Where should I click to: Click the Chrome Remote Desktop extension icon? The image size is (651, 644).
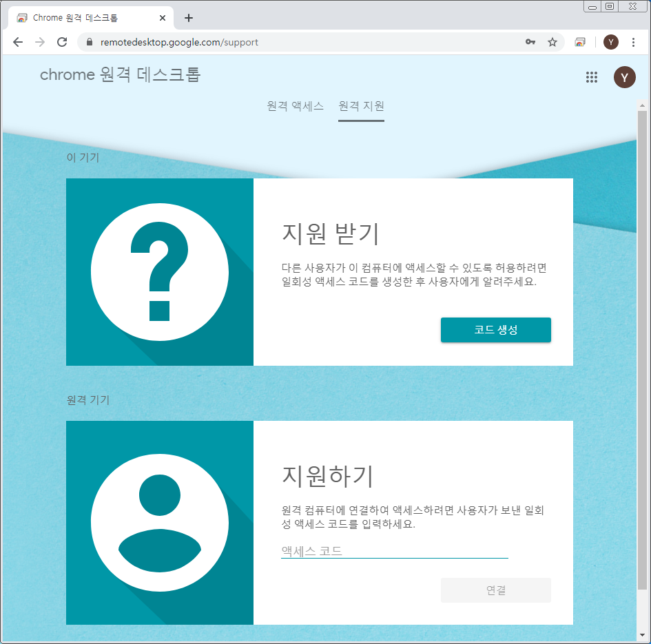580,42
